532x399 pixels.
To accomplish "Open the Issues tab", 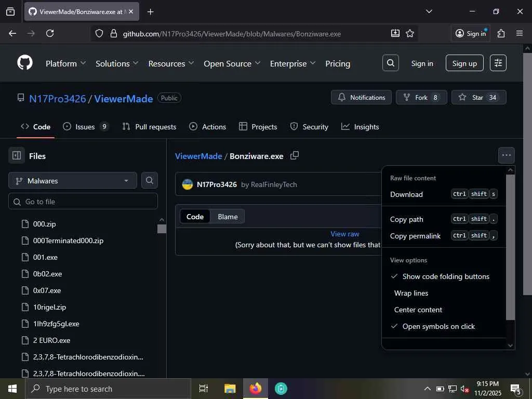I will click(86, 127).
